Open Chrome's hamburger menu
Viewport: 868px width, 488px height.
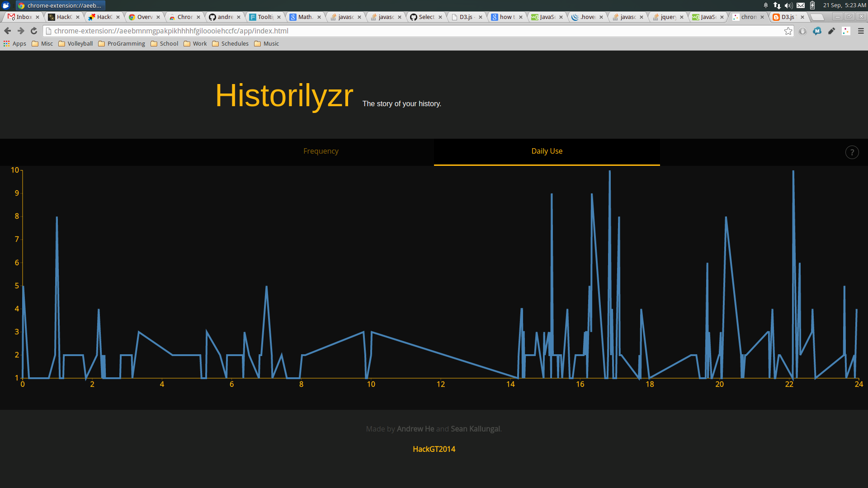(x=861, y=31)
